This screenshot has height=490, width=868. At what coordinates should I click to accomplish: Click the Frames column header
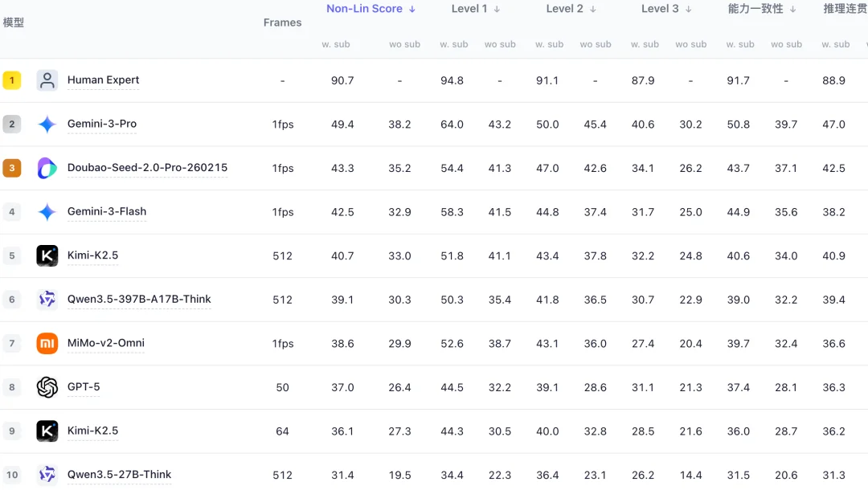coord(282,22)
